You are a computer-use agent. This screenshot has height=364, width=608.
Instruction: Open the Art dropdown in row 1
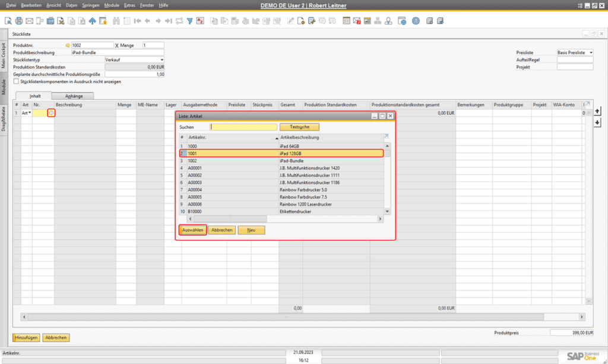tap(30, 113)
